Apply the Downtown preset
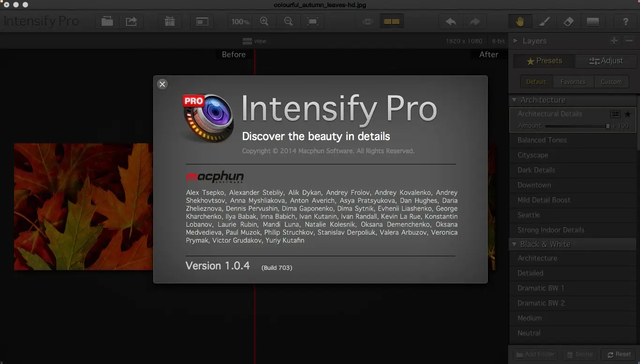 pyautogui.click(x=573, y=185)
